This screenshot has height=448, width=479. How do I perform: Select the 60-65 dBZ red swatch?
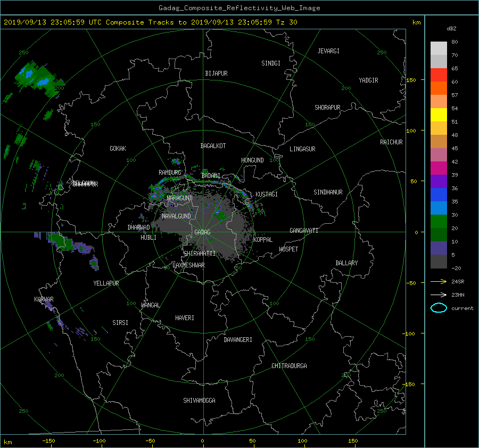(439, 75)
